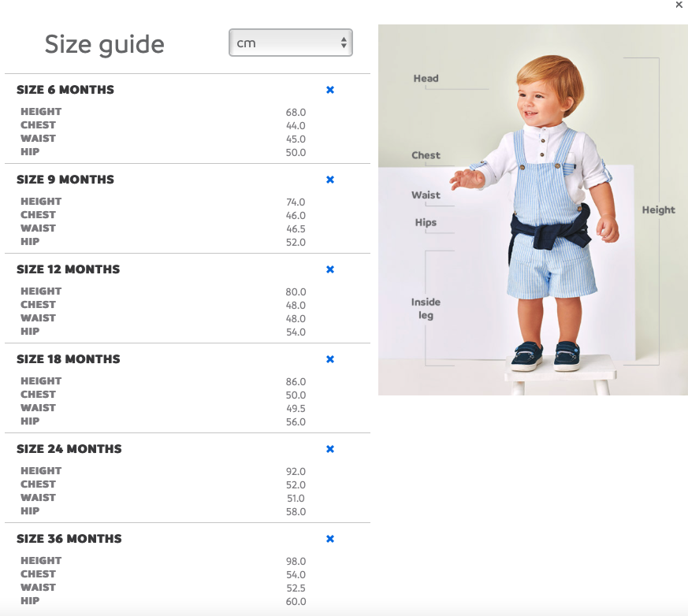Select waist value 52.5 for 36 months
This screenshot has width=688, height=616.
pos(296,588)
